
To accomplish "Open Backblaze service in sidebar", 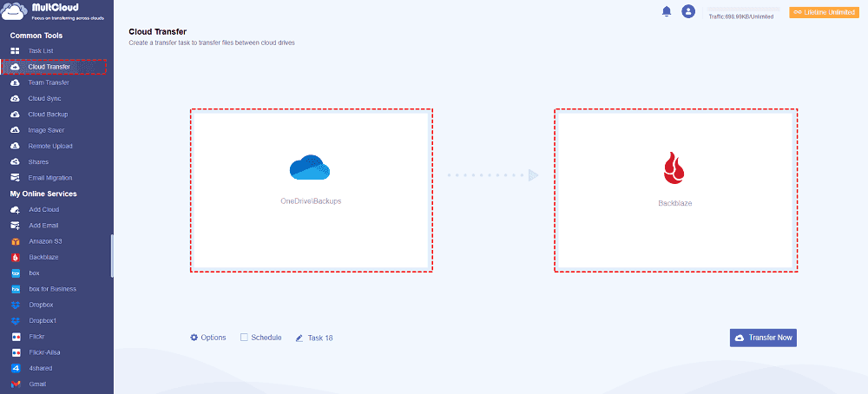I will point(43,258).
